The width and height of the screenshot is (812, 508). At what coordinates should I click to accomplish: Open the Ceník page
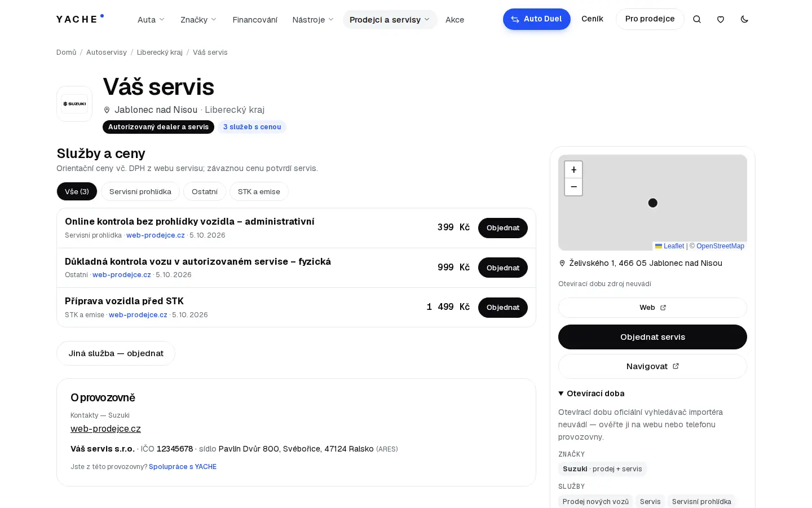click(x=592, y=19)
